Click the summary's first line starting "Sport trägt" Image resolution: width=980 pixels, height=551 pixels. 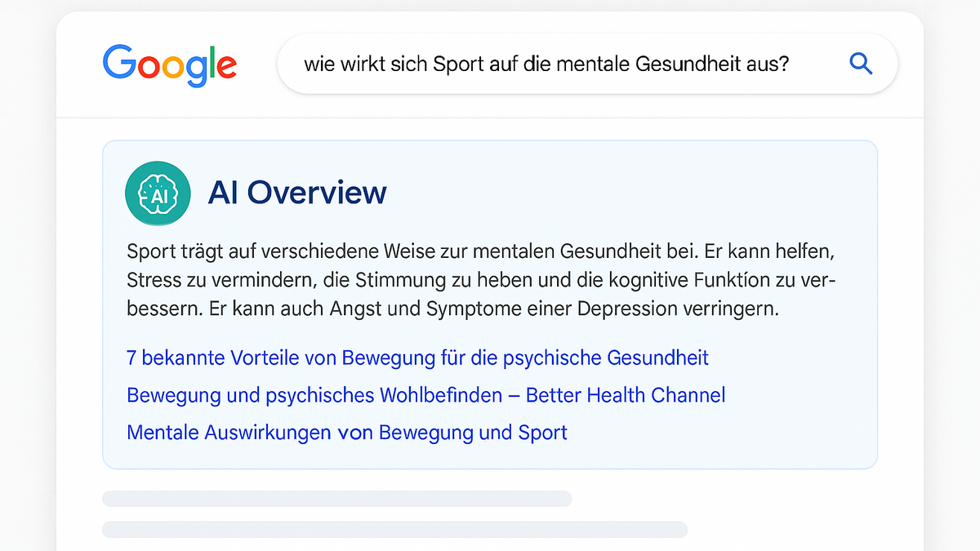point(480,250)
